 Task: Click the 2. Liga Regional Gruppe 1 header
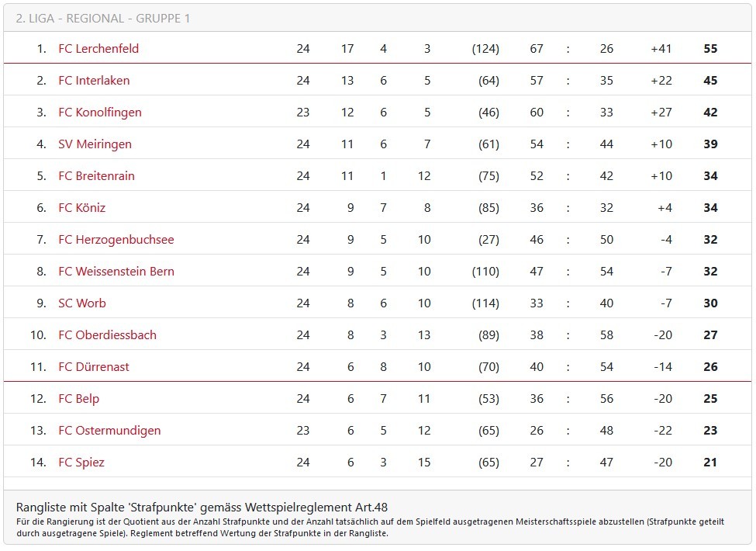[x=102, y=18]
